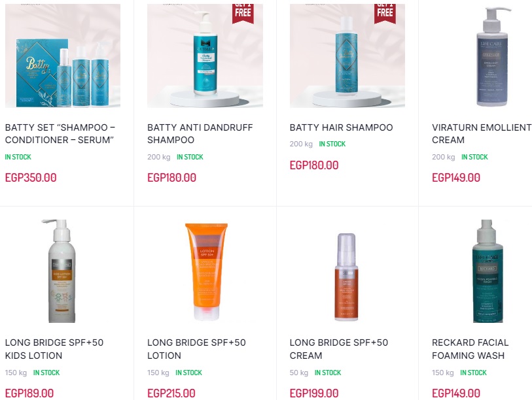Open Batty Anti Dandruff Shampoo image
532x400 pixels.
205,56
